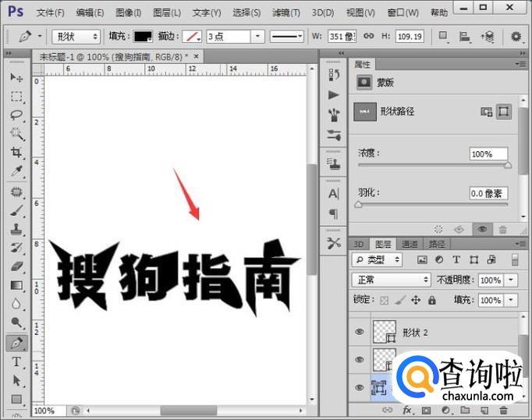Toggle visibility of the bottom selected layer
The image size is (532, 420).
pos(360,387)
